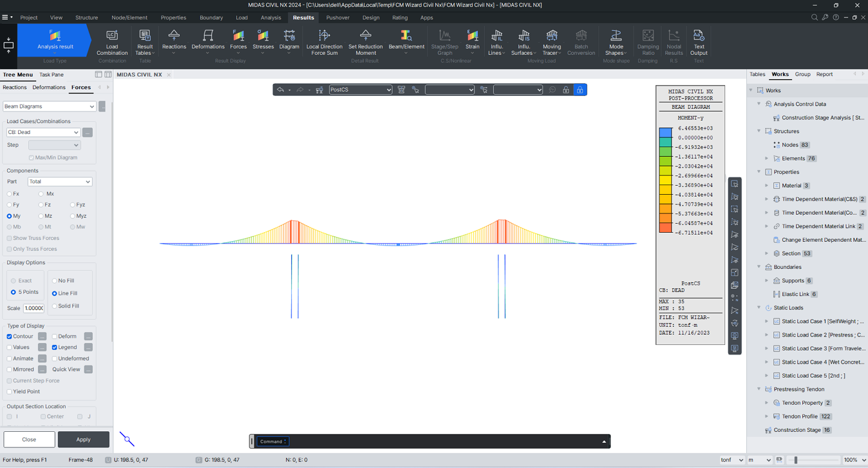Select Construction Stage tree item
Image resolution: width=868 pixels, height=468 pixels.
click(798, 430)
